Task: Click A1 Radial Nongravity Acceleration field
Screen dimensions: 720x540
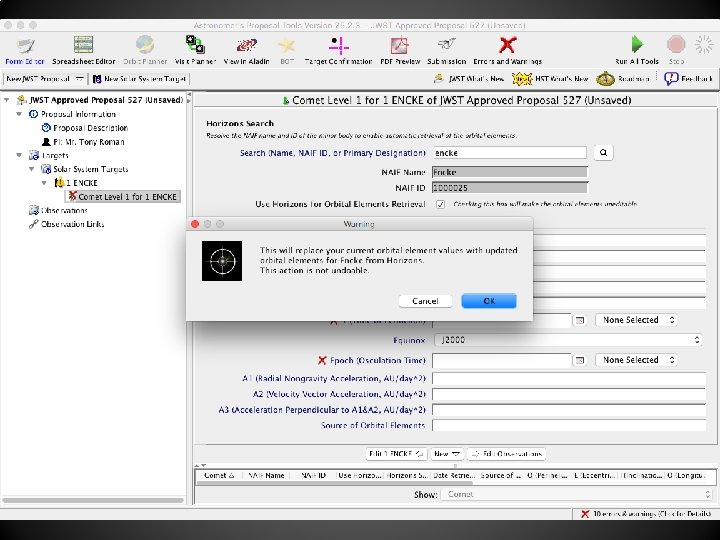Action: tap(569, 379)
